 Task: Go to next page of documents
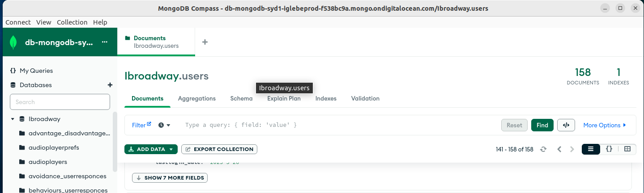click(x=572, y=149)
